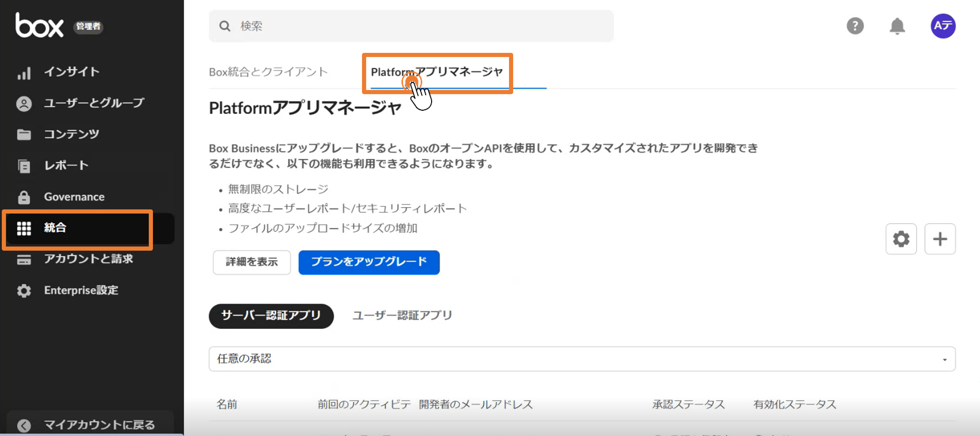
Task: Select Platformアプリマネージャ tab
Action: tap(437, 72)
